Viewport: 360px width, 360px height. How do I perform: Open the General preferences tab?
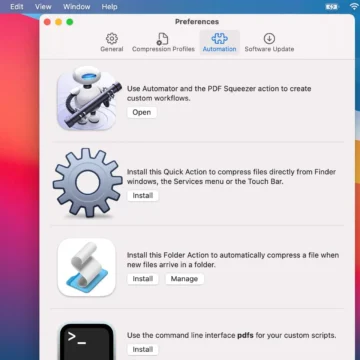(112, 43)
